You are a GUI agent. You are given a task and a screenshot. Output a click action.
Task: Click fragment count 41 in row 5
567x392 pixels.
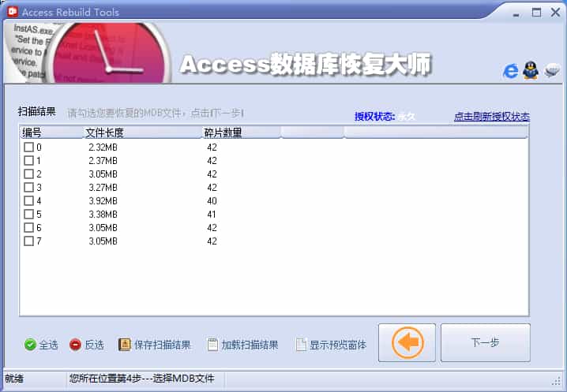pyautogui.click(x=212, y=214)
